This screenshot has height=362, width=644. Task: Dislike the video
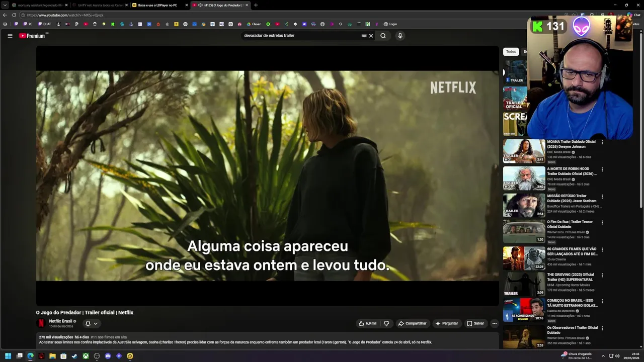coord(386,323)
